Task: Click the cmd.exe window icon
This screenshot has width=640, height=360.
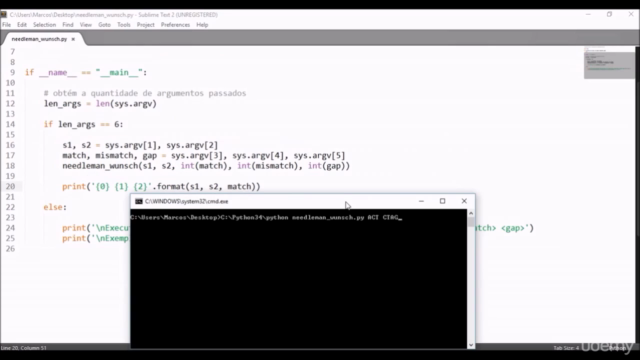Action: click(139, 201)
